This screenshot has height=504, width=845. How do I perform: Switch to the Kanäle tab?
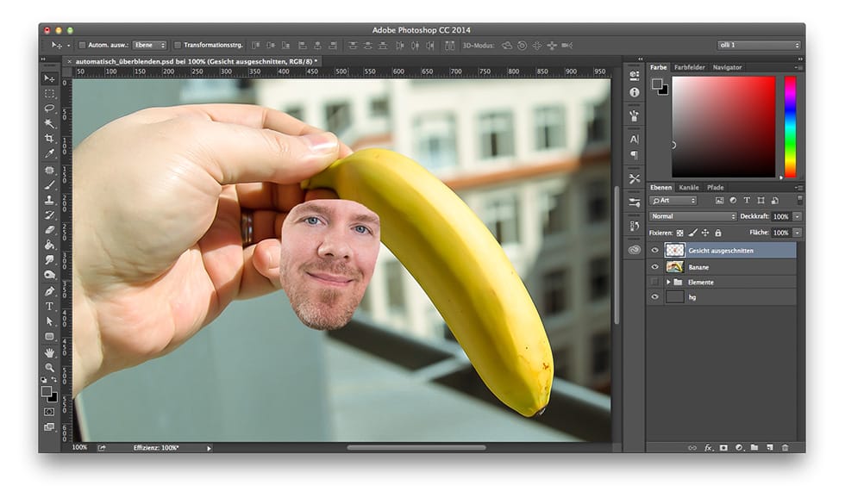point(689,188)
